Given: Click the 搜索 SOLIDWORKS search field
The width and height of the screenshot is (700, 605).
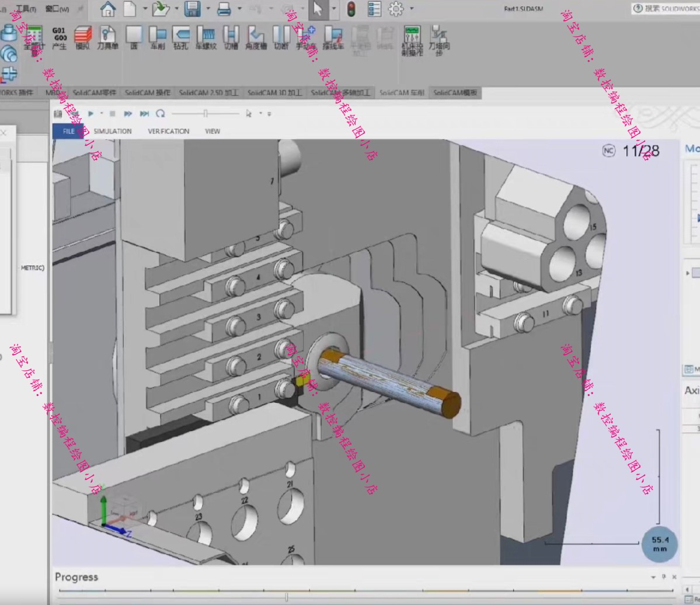Looking at the screenshot, I should click(668, 8).
